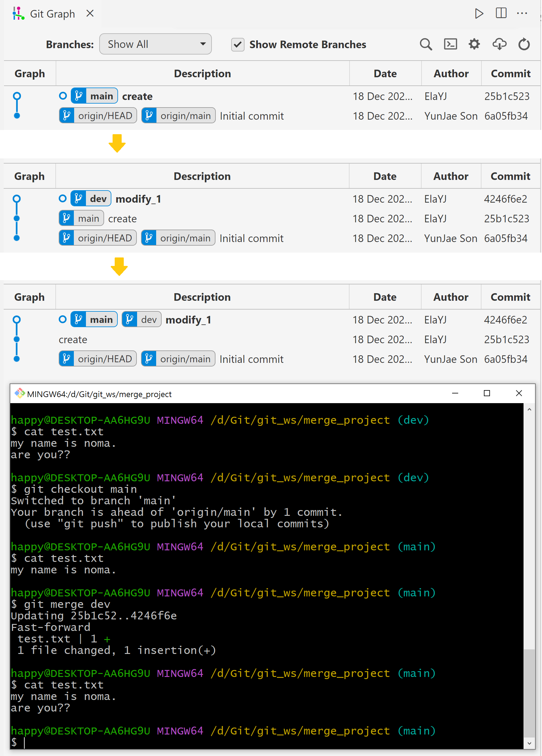Click the Commit column header in first table

coord(510,73)
